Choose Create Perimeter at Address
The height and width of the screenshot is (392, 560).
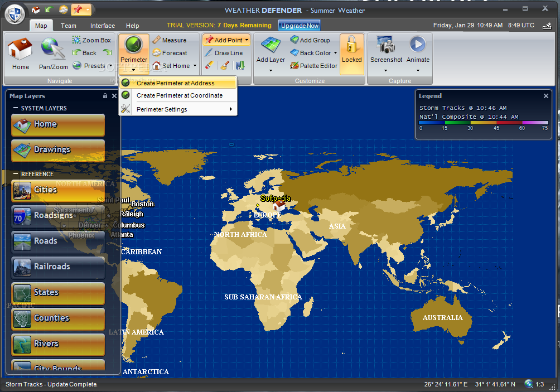[178, 83]
